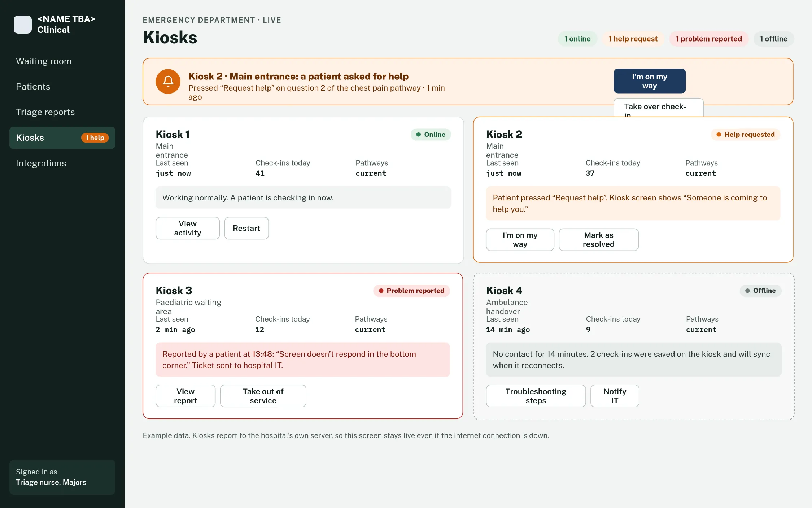Filter by '1 online' chip
Viewport: 812px width, 508px height.
[577, 39]
